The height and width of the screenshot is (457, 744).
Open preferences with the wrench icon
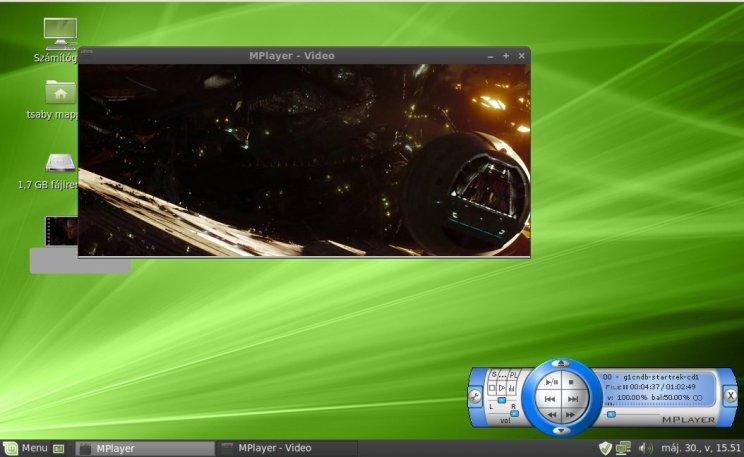(474, 396)
